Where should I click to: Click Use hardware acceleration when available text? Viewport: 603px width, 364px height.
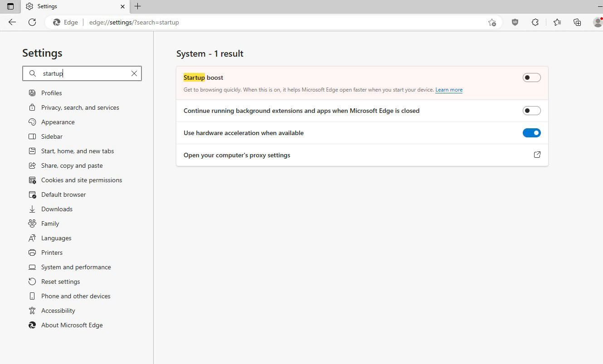(243, 133)
